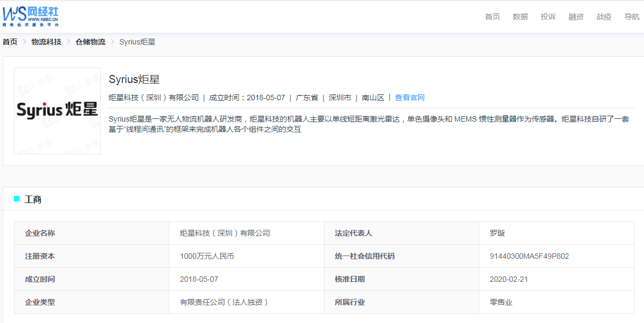
Task: Click the company description paragraph
Action: [x=369, y=124]
